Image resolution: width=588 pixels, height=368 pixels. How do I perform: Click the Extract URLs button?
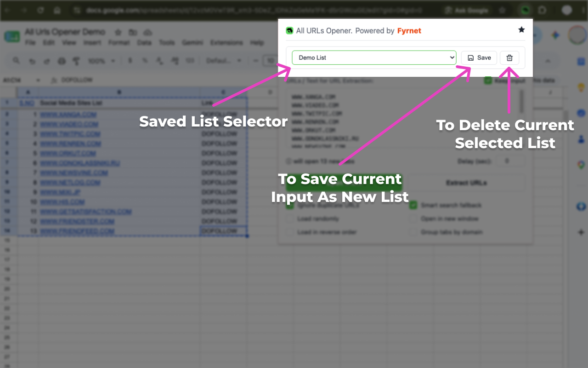466,183
